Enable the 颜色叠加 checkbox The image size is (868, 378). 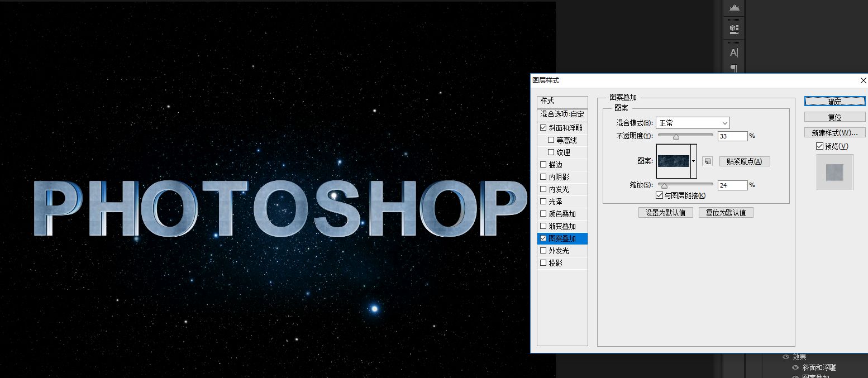click(x=543, y=214)
